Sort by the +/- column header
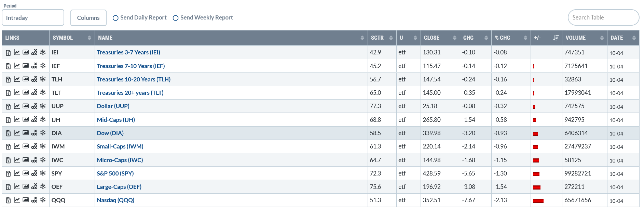 tap(546, 38)
